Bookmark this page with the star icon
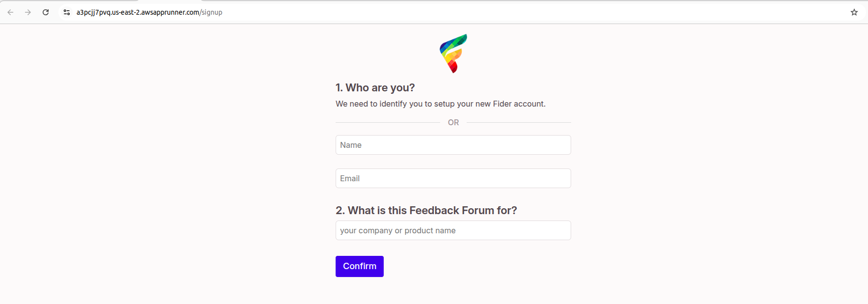This screenshot has width=868, height=304. (x=854, y=12)
